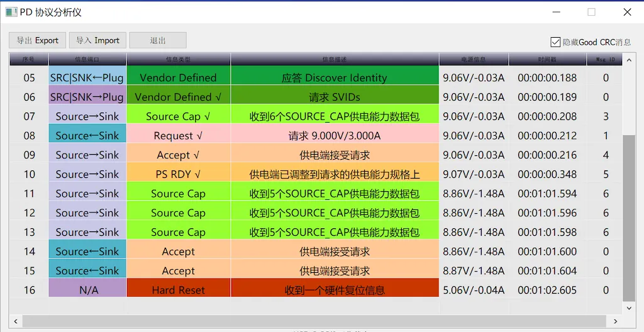Select the red Hard Reset cell in row 16
Screen dimensions: 644x332
tap(178, 290)
